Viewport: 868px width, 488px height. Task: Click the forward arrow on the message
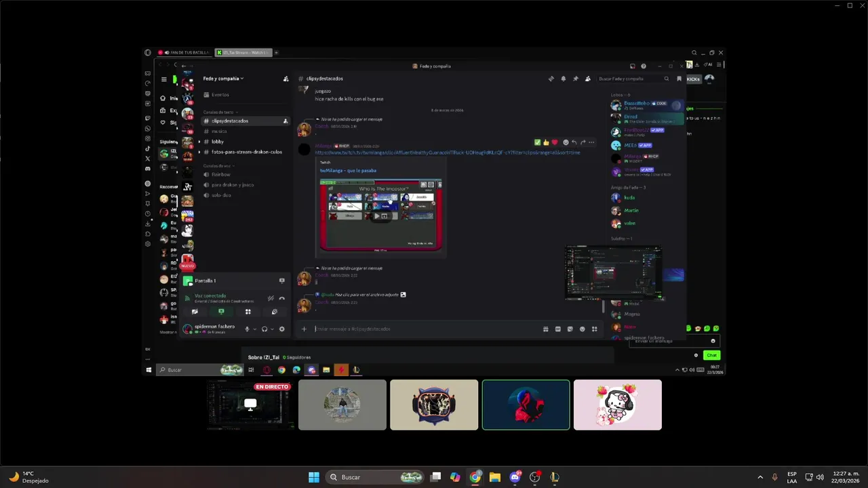583,142
